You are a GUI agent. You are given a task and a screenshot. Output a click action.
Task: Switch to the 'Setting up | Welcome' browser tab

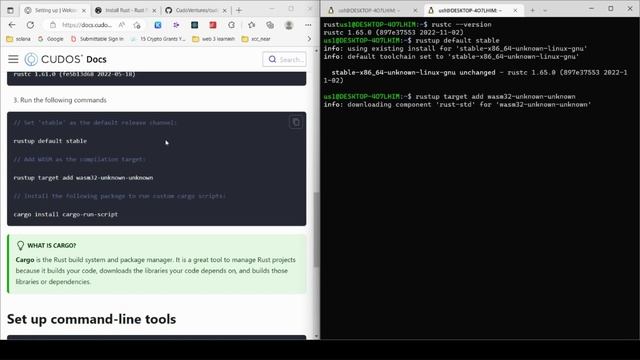[55, 10]
